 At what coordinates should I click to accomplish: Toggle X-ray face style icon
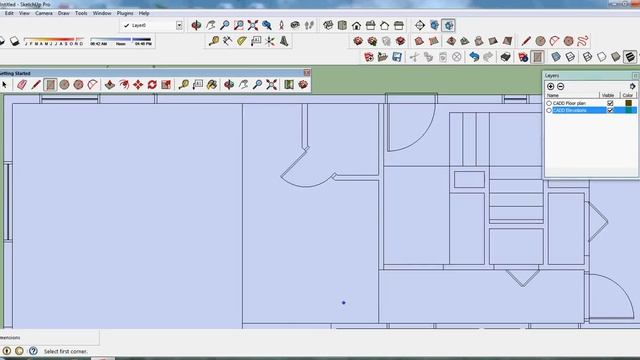pyautogui.click(x=556, y=57)
